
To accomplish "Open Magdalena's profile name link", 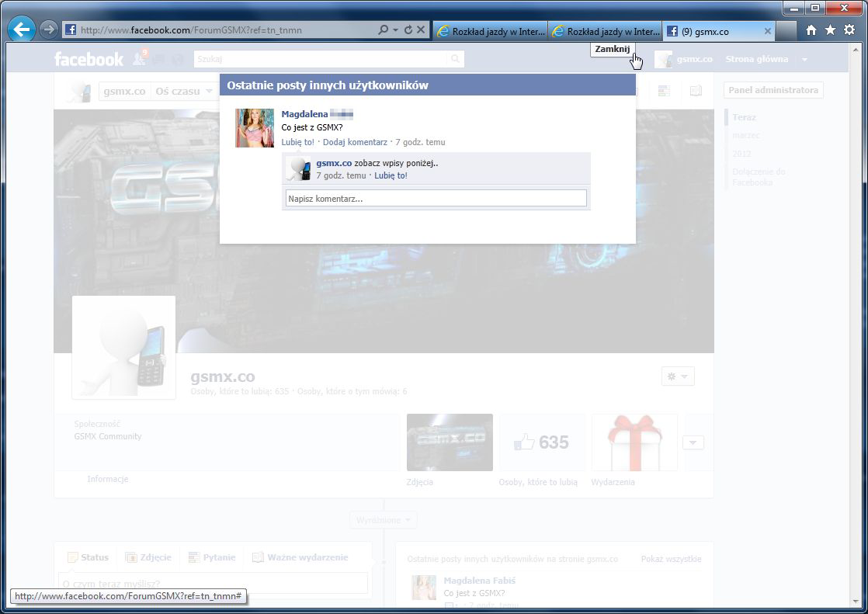I will [304, 114].
